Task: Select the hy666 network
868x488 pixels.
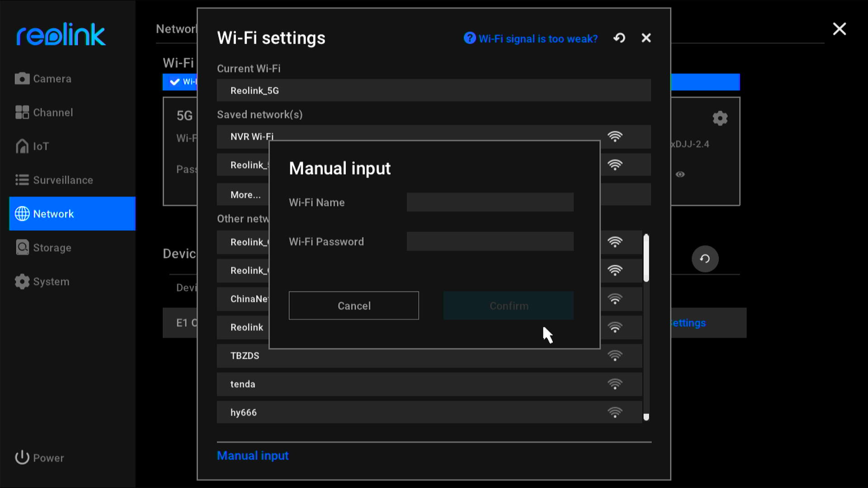Action: pyautogui.click(x=429, y=413)
